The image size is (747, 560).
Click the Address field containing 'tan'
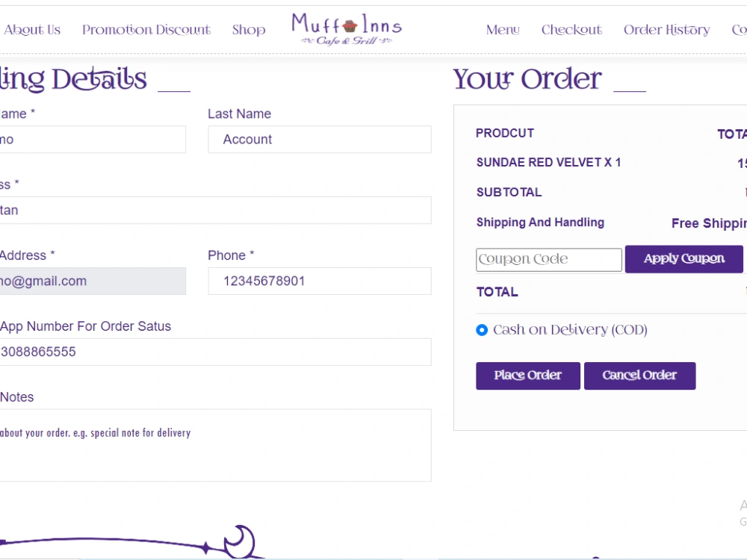(215, 210)
